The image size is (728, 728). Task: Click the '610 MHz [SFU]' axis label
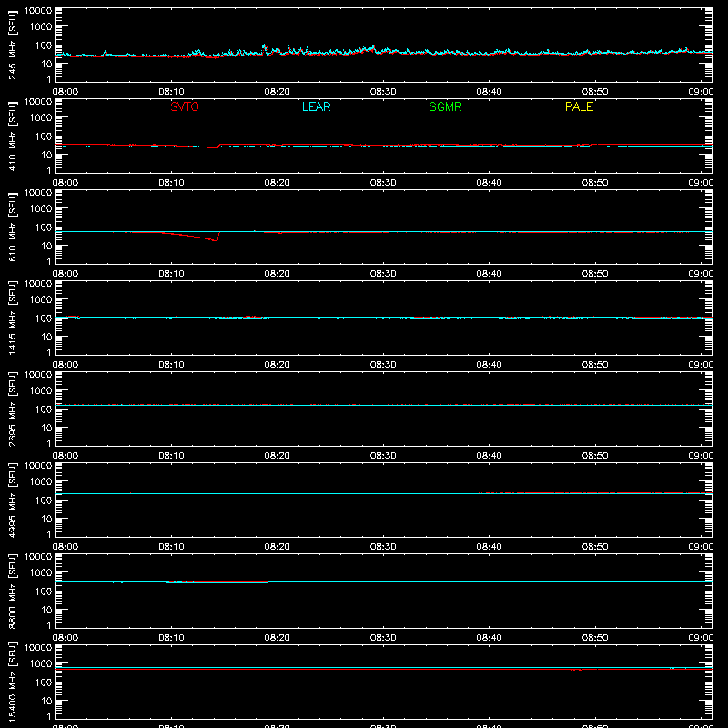pyautogui.click(x=13, y=227)
